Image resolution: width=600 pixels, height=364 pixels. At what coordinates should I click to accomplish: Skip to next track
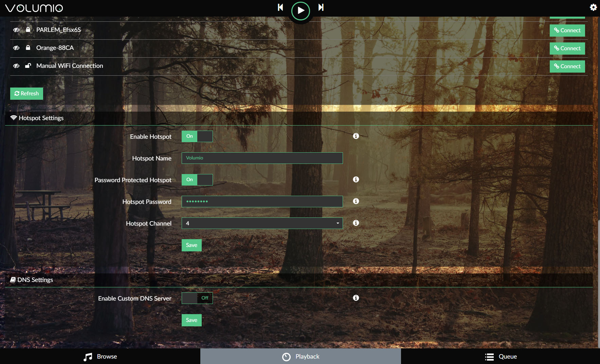pos(321,7)
